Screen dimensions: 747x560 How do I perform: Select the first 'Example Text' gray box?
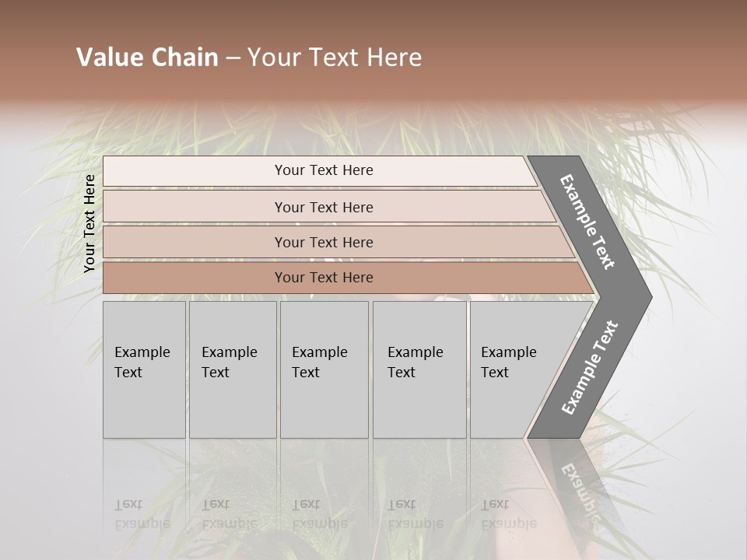pyautogui.click(x=144, y=369)
